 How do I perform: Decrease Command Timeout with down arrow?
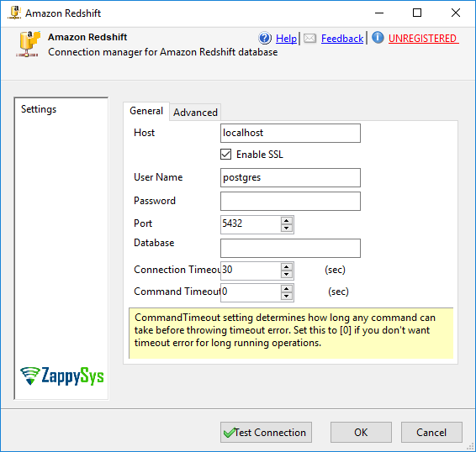[x=287, y=297]
